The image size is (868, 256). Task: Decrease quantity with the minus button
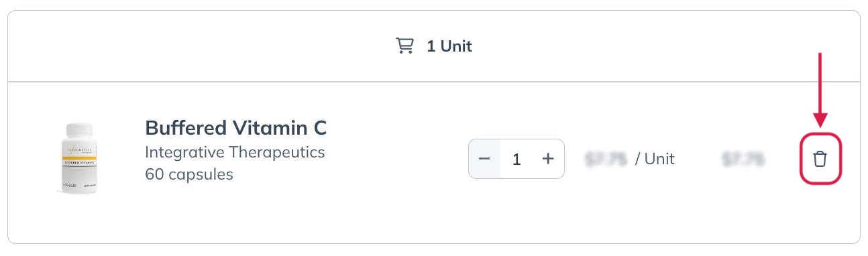(484, 159)
